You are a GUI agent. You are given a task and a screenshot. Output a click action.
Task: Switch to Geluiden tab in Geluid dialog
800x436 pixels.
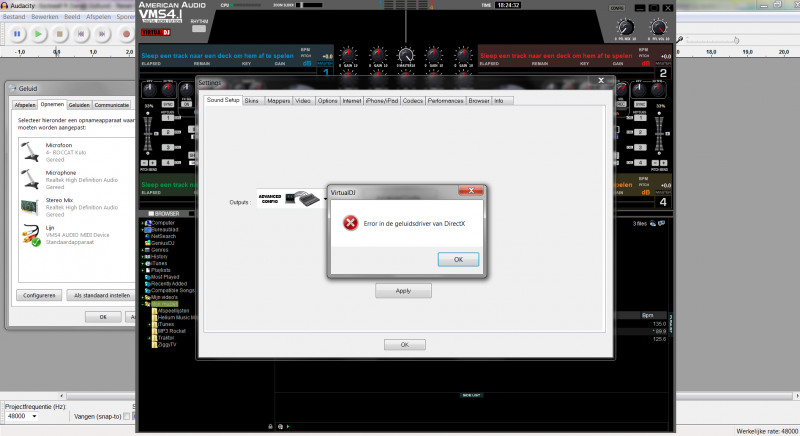(x=79, y=105)
